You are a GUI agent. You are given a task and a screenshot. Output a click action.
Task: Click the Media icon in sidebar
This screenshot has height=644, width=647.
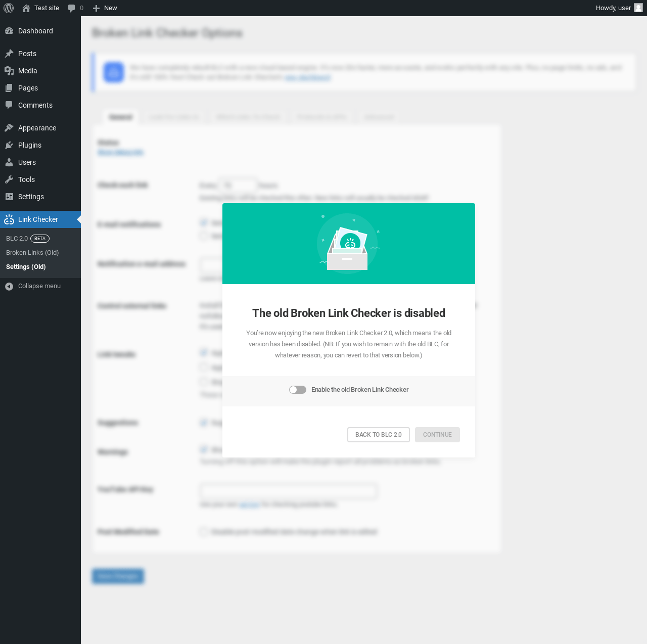[9, 71]
